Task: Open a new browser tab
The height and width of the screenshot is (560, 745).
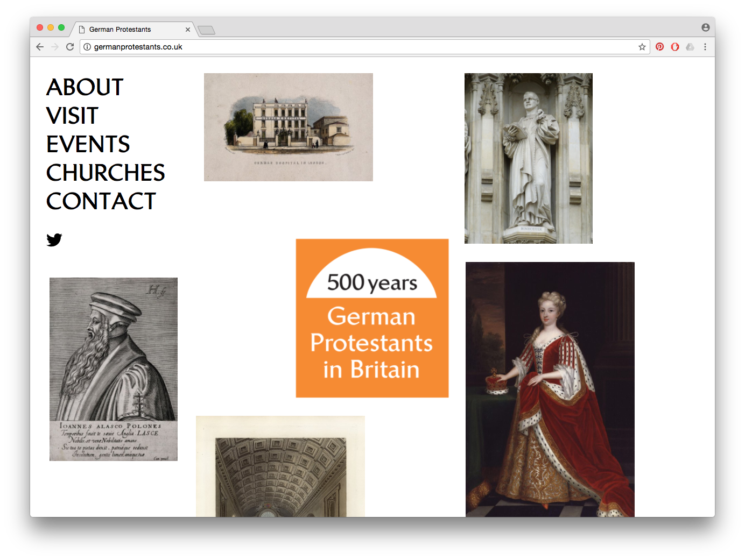Action: coord(207,30)
